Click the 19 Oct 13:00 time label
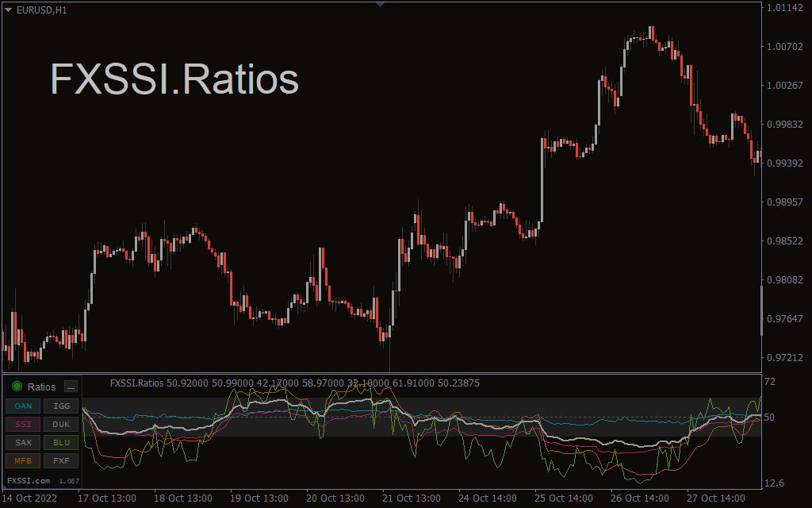This screenshot has width=812, height=508. tap(259, 498)
